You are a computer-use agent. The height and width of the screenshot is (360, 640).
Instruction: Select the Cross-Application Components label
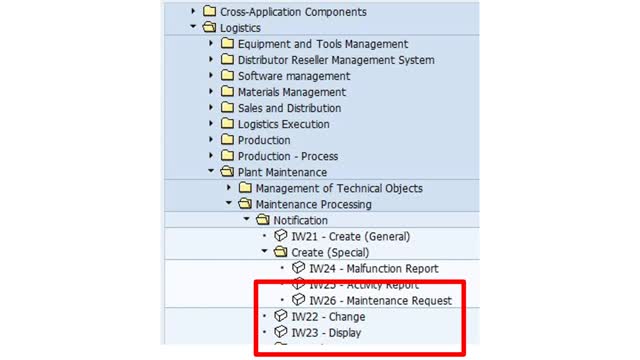(293, 12)
